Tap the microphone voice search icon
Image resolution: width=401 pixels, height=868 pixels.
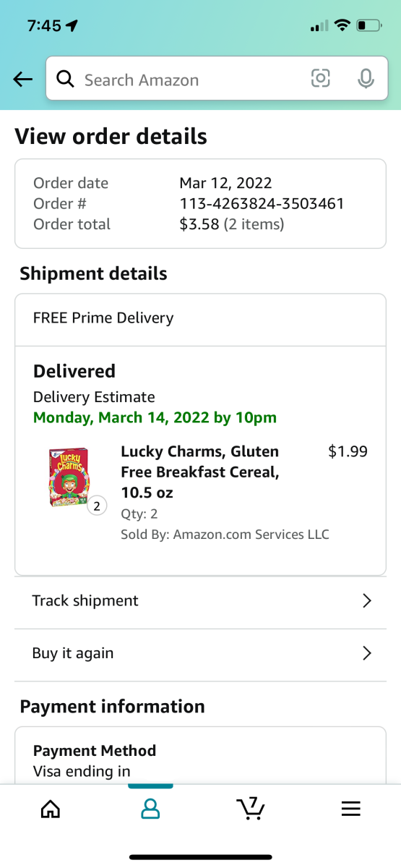pos(366,79)
